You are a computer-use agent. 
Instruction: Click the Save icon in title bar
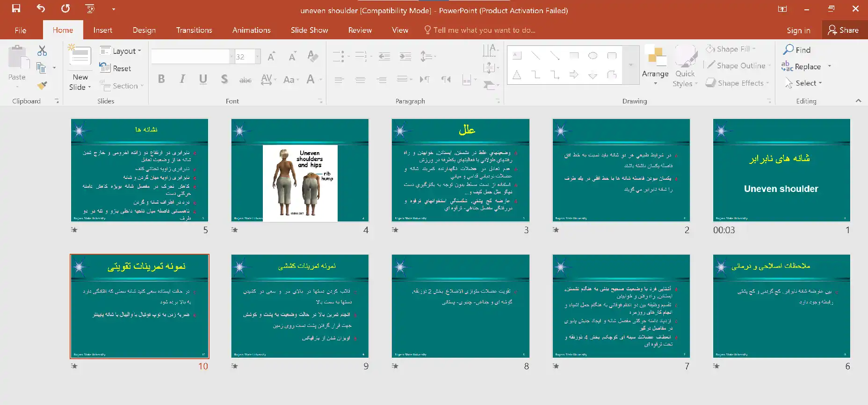[16, 8]
